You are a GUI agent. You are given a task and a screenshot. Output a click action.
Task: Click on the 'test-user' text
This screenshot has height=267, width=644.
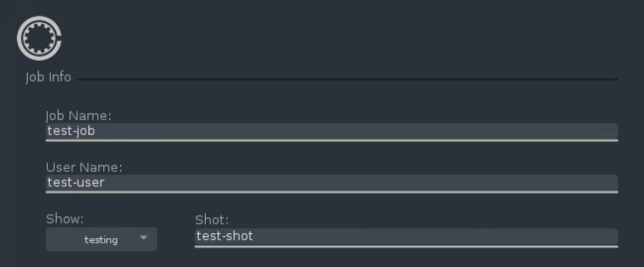click(76, 182)
